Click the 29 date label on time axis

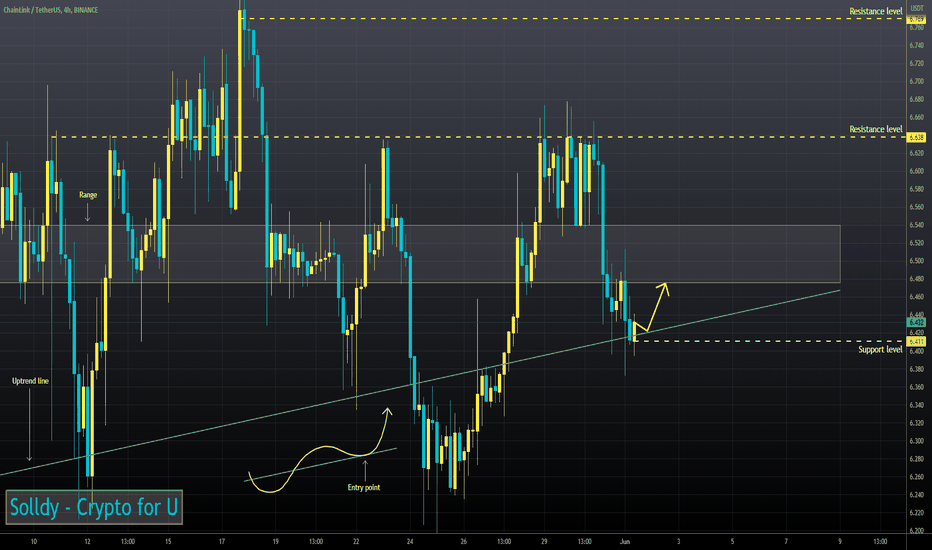(544, 542)
